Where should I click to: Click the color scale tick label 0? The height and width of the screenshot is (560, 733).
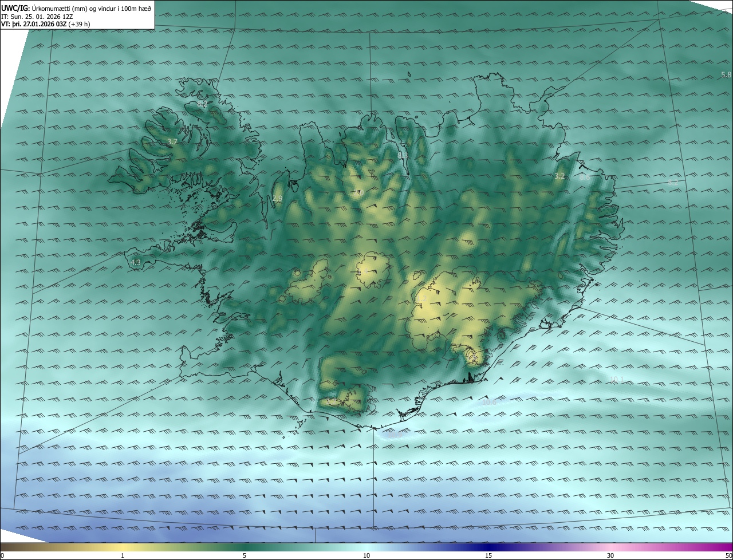(2, 555)
